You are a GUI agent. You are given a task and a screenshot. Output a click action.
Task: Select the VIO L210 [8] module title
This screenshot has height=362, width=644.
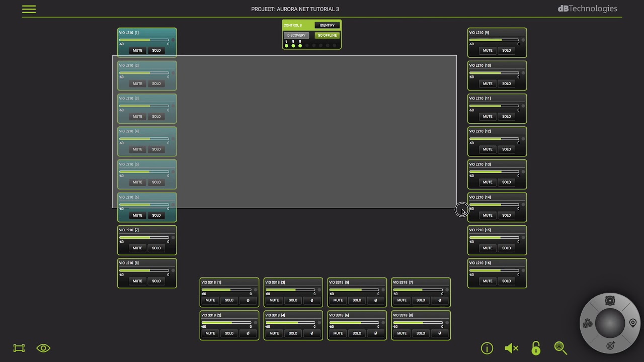point(129,263)
